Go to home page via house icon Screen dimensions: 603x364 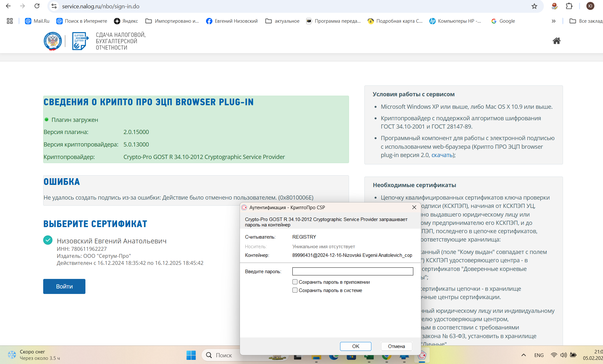557,41
